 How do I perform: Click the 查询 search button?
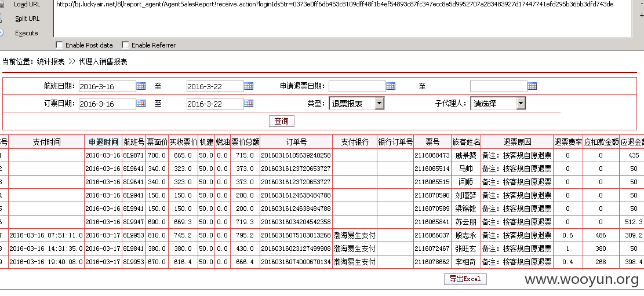pyautogui.click(x=281, y=121)
